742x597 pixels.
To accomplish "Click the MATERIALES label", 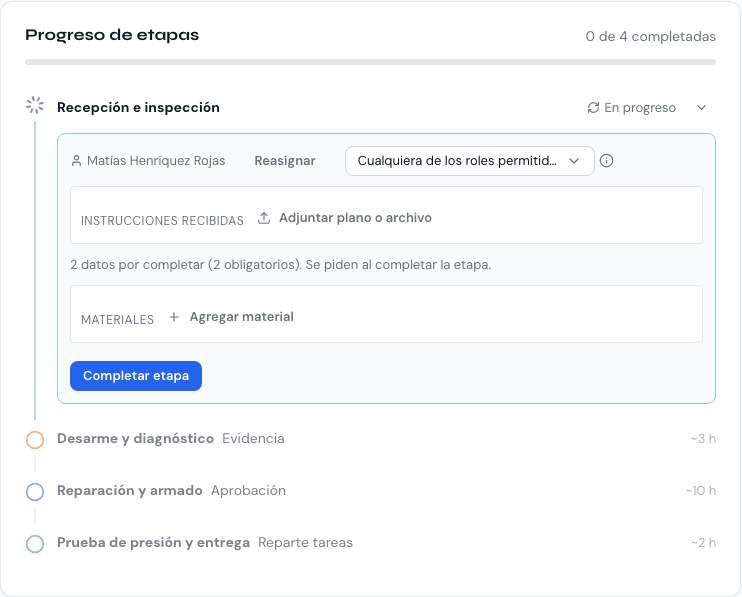I will (x=117, y=320).
